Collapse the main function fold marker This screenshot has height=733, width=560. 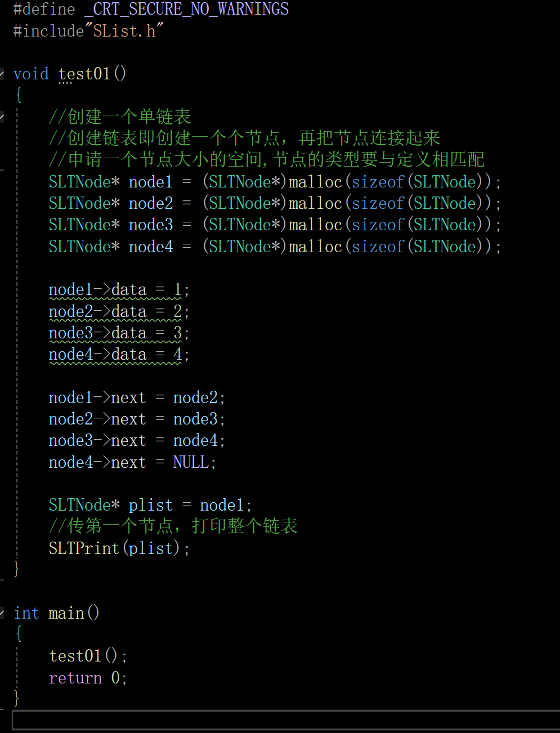pyautogui.click(x=2, y=613)
